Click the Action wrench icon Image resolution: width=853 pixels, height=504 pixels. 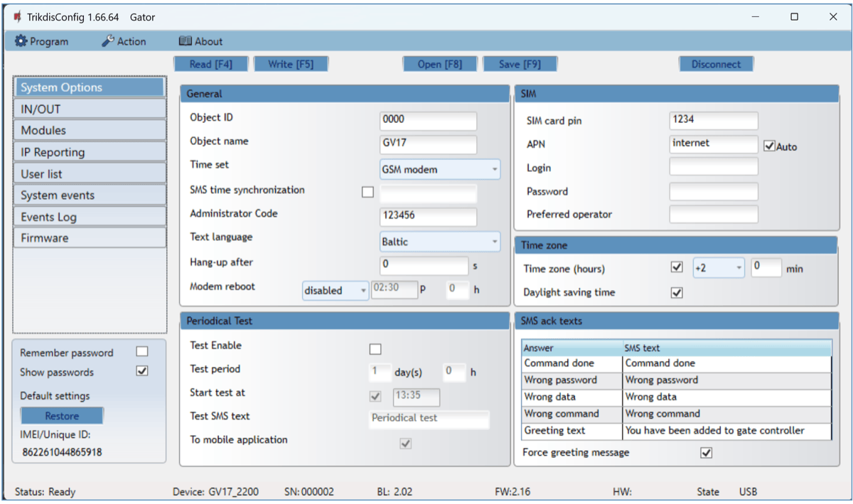click(x=108, y=41)
